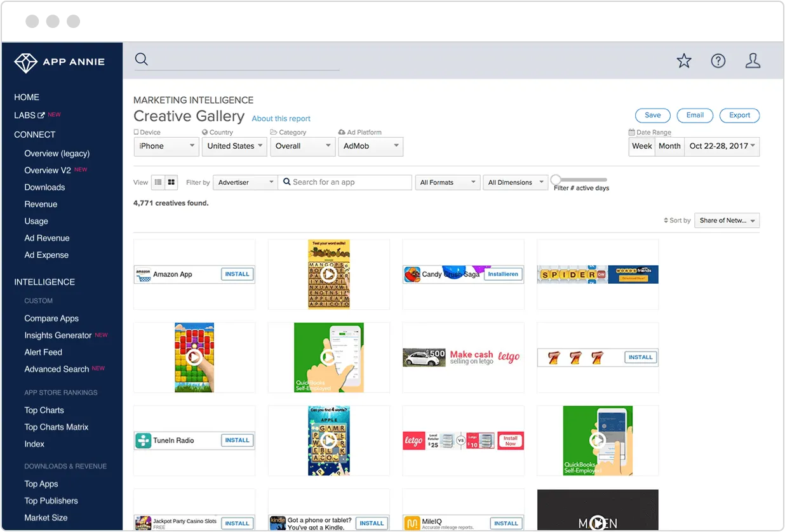Click the Save button
785x532 pixels.
pos(653,116)
